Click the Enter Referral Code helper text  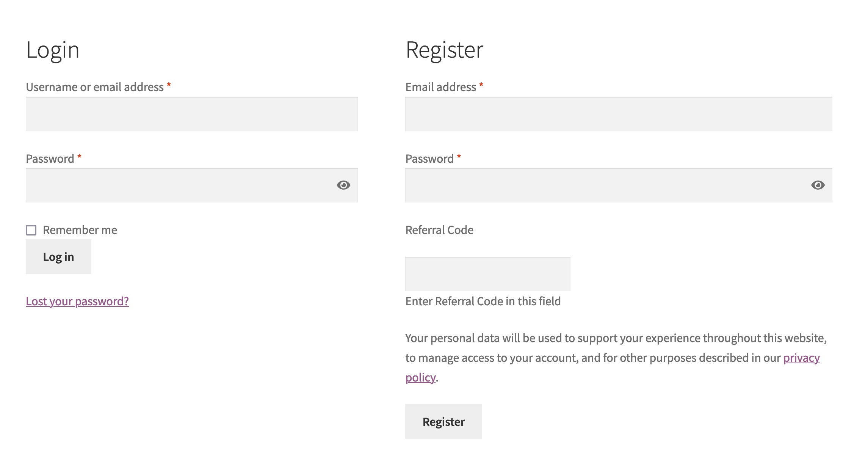click(x=483, y=301)
